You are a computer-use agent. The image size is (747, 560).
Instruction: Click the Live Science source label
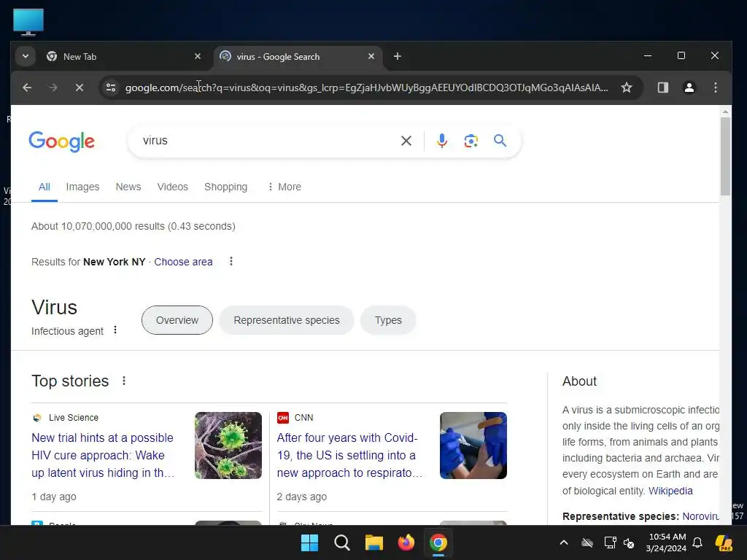(x=74, y=418)
